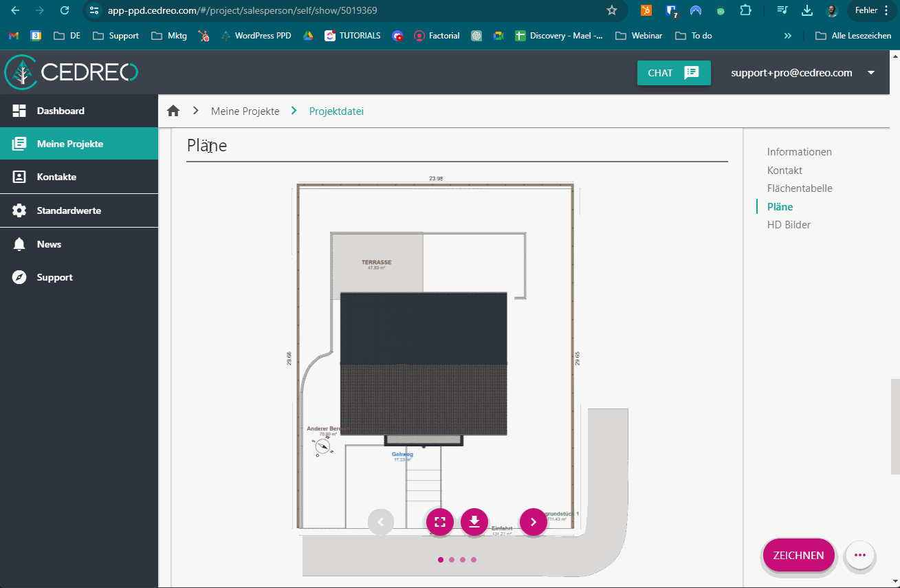The height and width of the screenshot is (588, 900).
Task: Jump to HD Bilder section
Action: coord(789,225)
